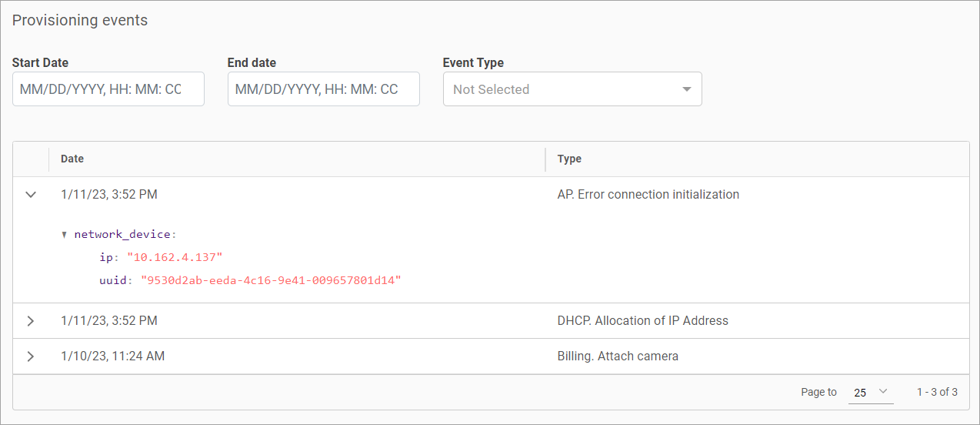This screenshot has width=980, height=425.
Task: Click the '1 - 3 of 3' pagination counter
Action: (937, 393)
